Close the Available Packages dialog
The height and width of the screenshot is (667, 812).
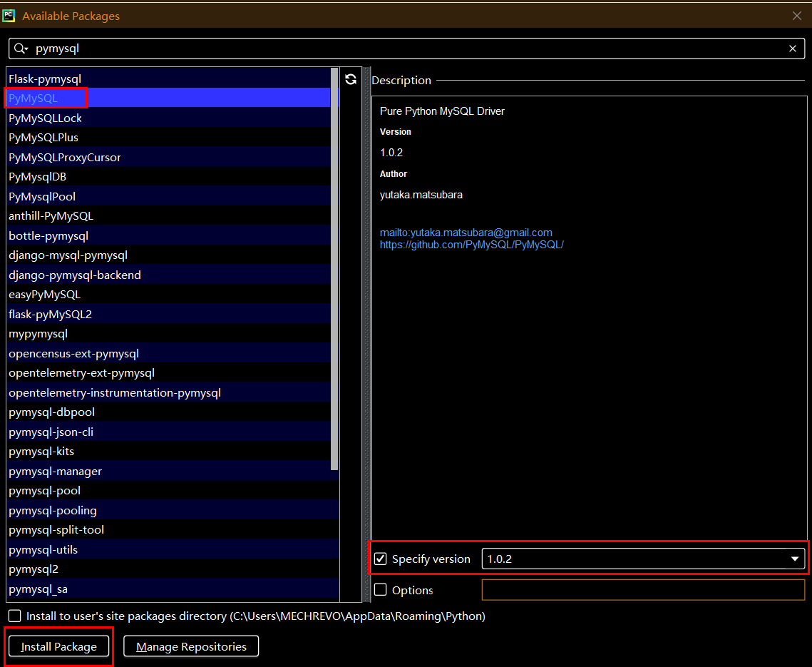pos(797,16)
